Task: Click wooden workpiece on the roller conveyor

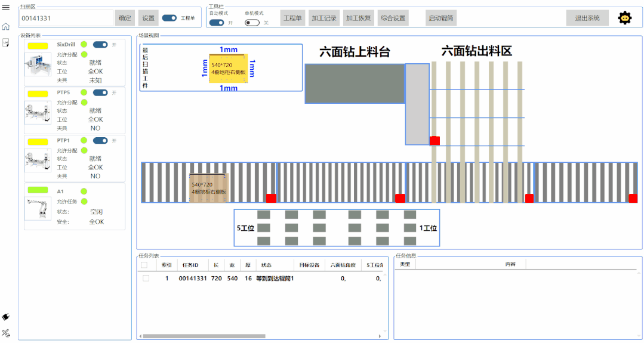Action: pyautogui.click(x=208, y=188)
